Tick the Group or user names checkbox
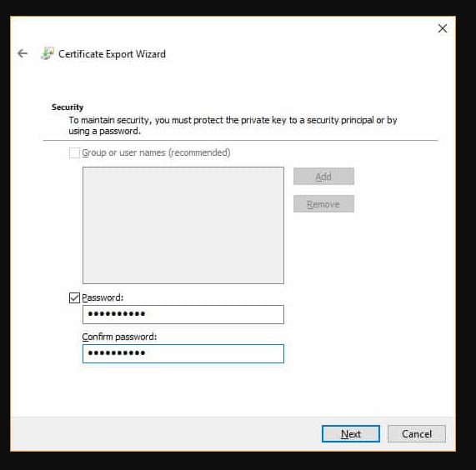This screenshot has height=470, width=476. click(x=74, y=153)
